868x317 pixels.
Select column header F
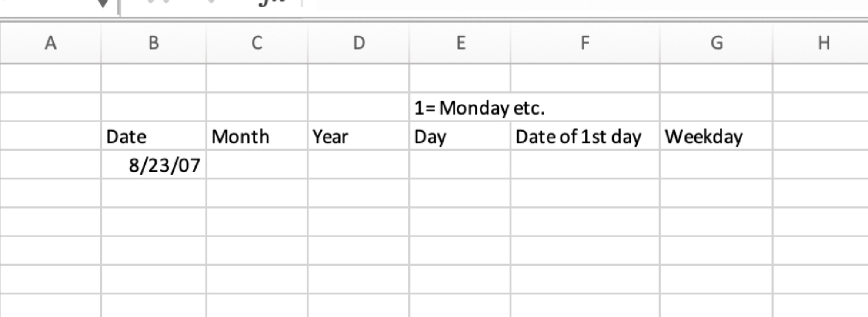tap(584, 42)
